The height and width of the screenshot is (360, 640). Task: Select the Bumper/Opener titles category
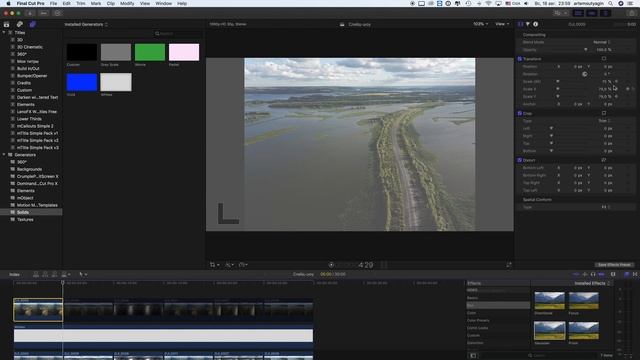[32, 76]
